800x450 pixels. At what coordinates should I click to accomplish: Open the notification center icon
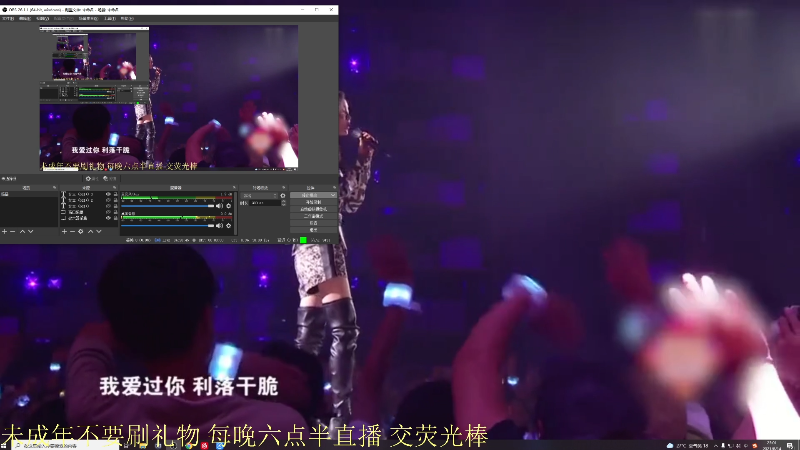[x=790, y=446]
